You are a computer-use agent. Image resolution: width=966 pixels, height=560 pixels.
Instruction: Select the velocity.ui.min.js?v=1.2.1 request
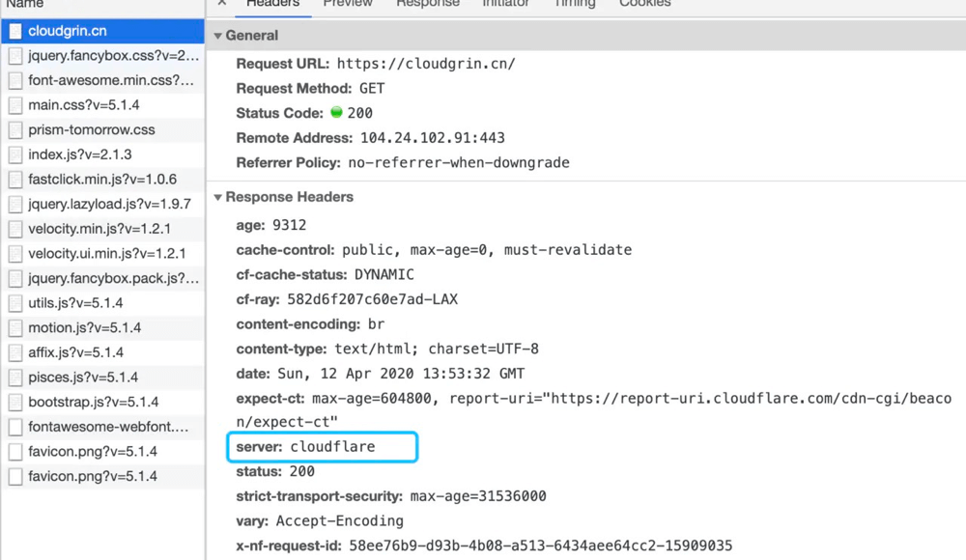point(103,253)
